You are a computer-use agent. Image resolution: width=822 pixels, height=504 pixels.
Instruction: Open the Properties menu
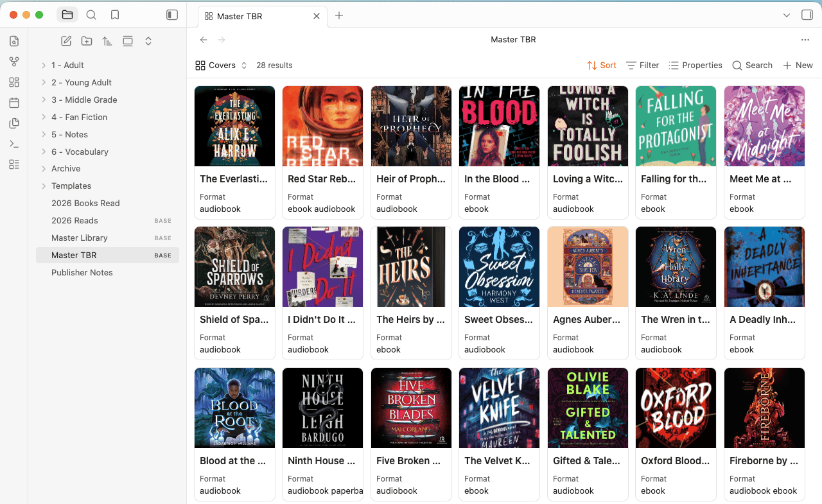[695, 65]
